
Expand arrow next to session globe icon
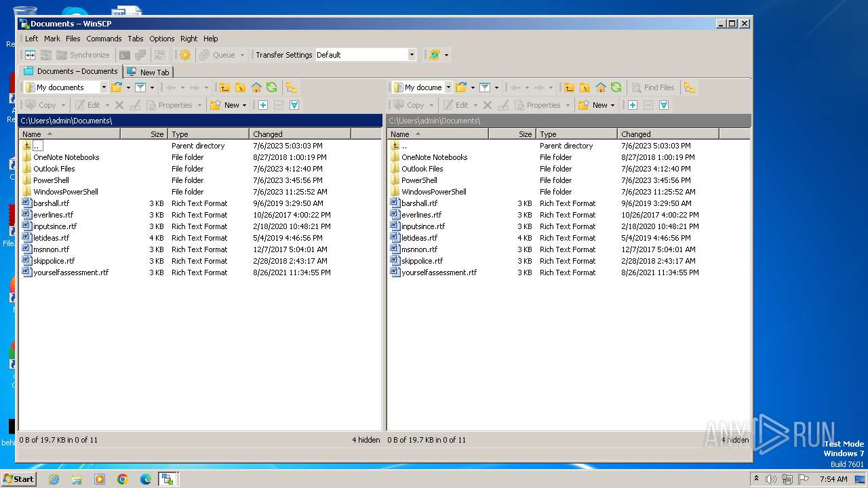pos(446,55)
